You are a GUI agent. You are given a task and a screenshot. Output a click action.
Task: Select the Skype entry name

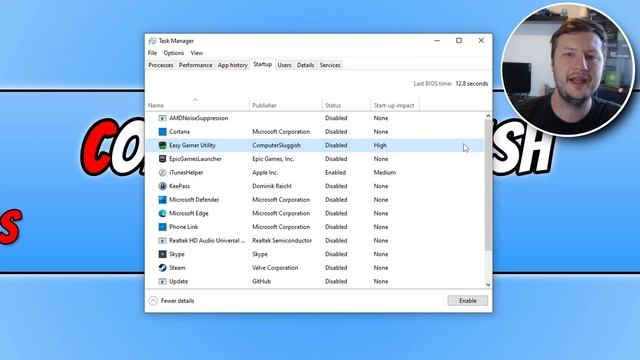coord(177,254)
